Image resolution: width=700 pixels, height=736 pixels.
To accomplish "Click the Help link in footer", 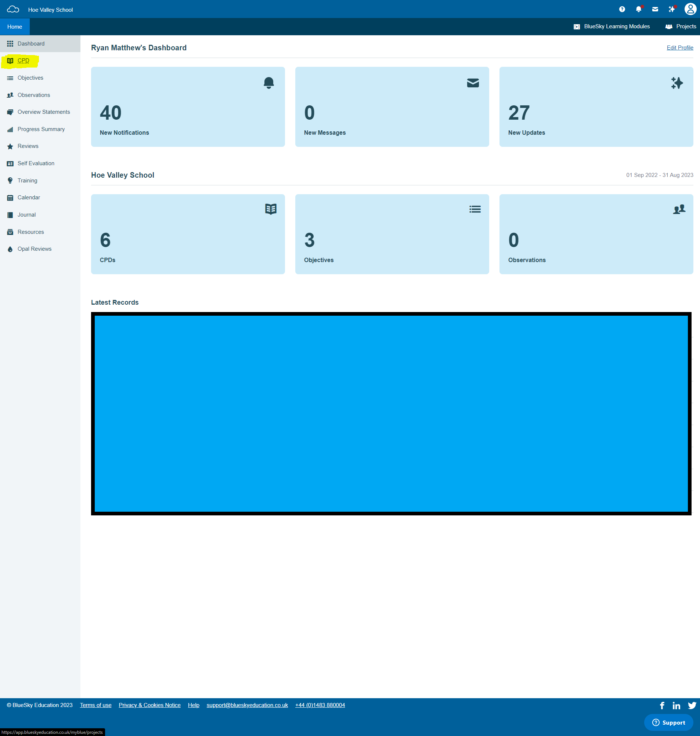I will pyautogui.click(x=194, y=705).
